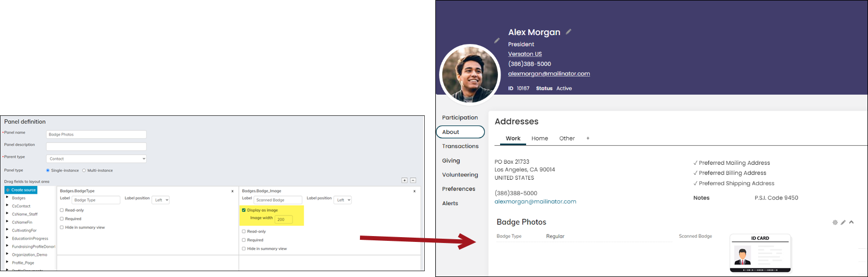Image resolution: width=868 pixels, height=277 pixels.
Task: Click the ID card scanned badge image
Action: pos(760,254)
